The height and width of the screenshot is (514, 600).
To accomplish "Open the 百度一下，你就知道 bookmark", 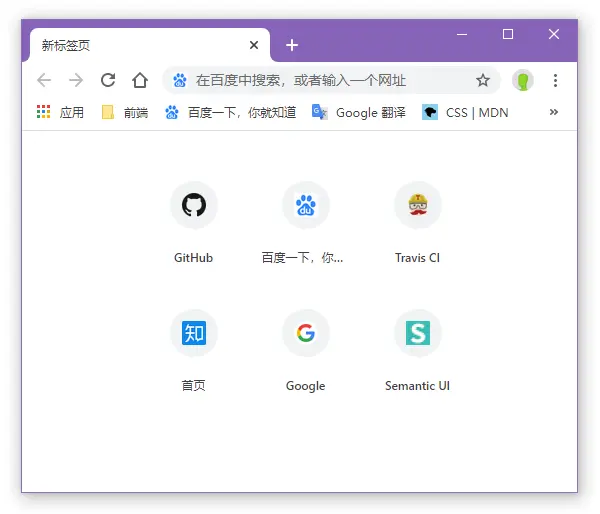I will (230, 113).
